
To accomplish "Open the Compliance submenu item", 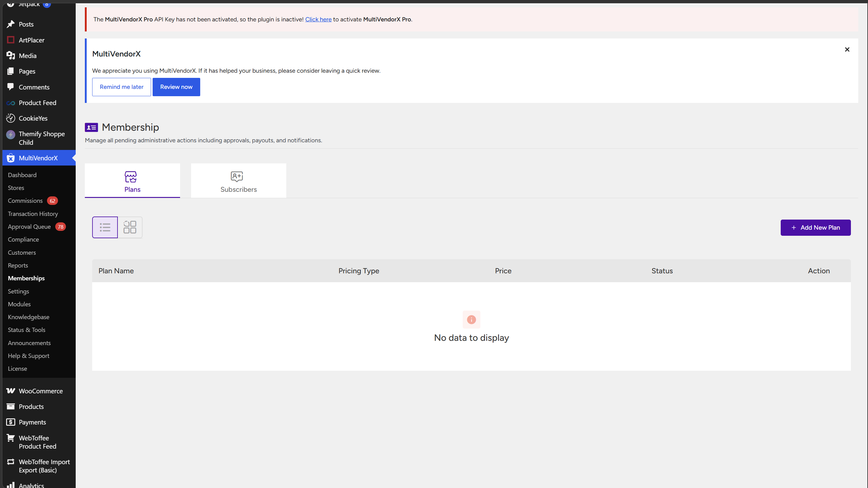I will pyautogui.click(x=23, y=239).
